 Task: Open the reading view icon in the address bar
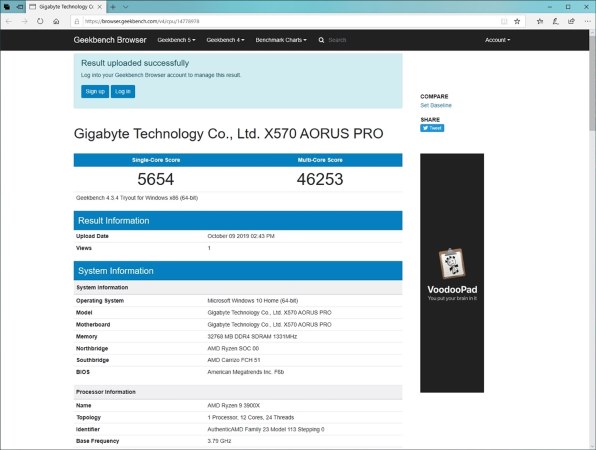504,21
